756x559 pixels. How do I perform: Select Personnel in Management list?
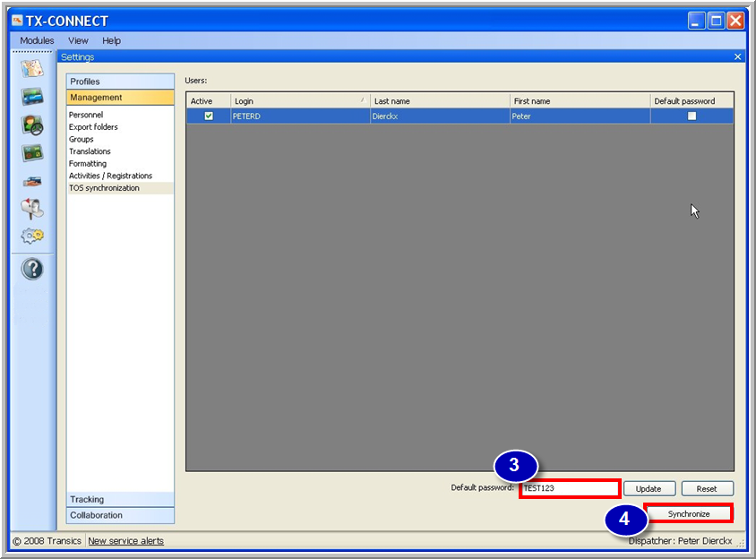(86, 115)
